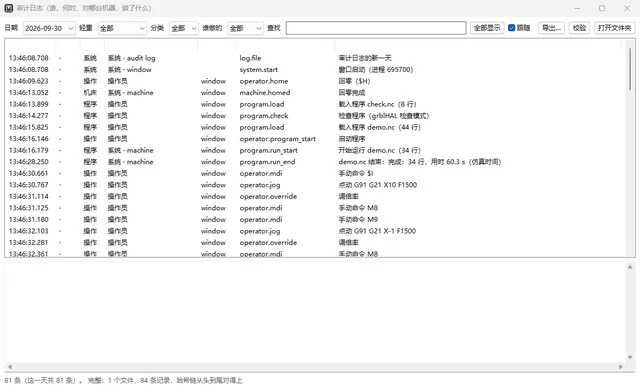Screen dimensions: 640x391
Task: Open the 分类 category dropdown
Action: [x=184, y=28]
